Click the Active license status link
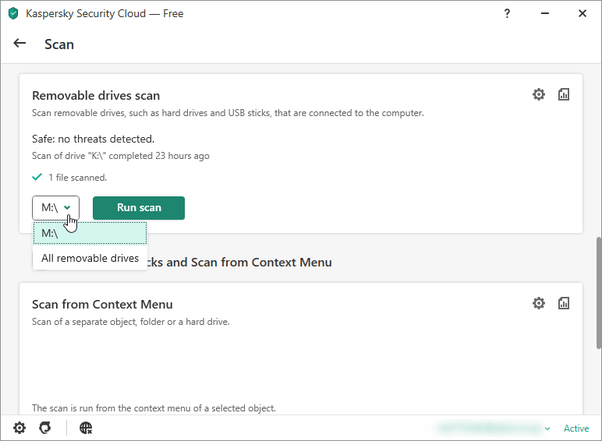 coord(576,428)
